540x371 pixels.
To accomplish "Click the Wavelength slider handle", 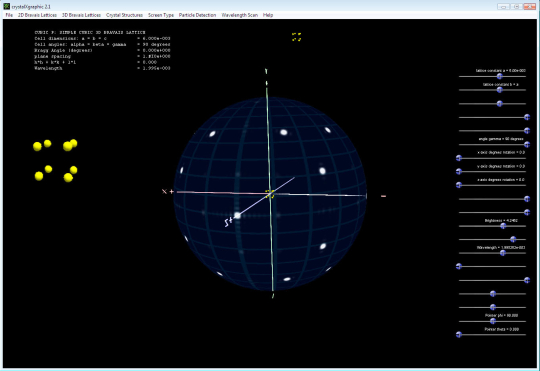I will coord(502,253).
